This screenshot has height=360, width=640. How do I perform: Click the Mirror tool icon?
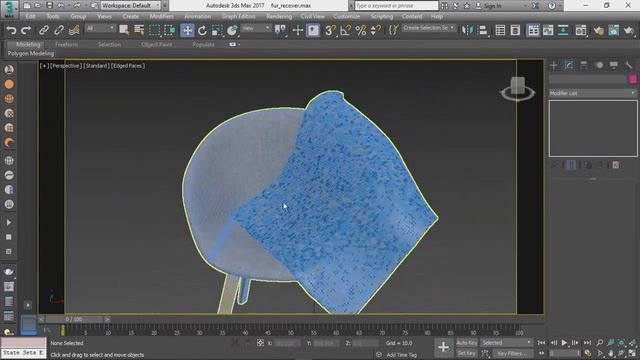coord(468,30)
